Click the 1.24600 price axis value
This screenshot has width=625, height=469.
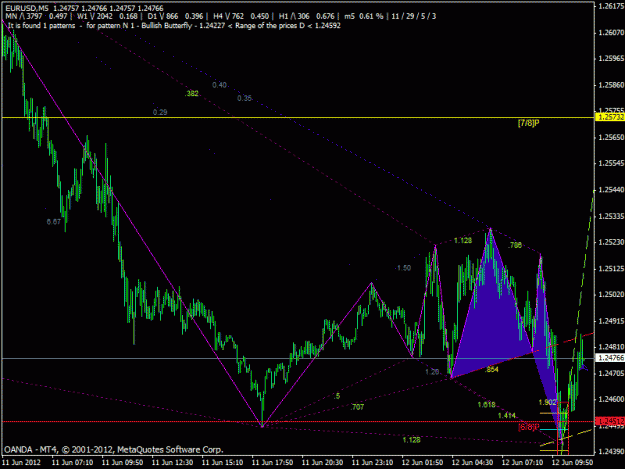click(611, 399)
